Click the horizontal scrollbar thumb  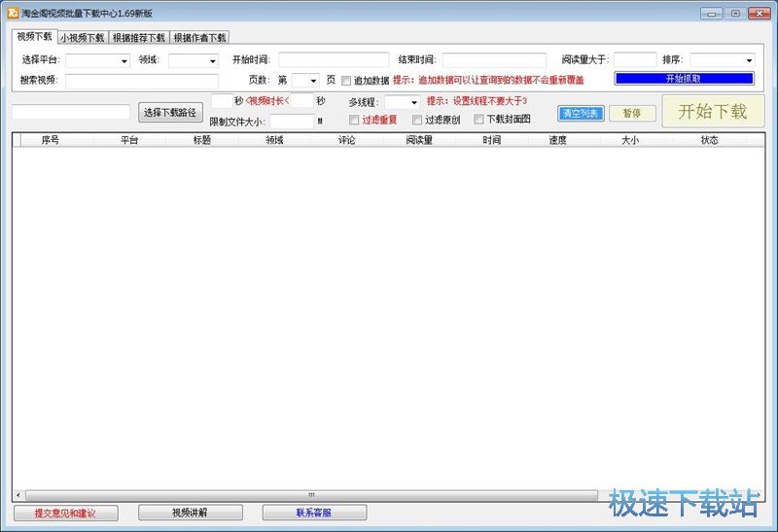[x=311, y=495]
